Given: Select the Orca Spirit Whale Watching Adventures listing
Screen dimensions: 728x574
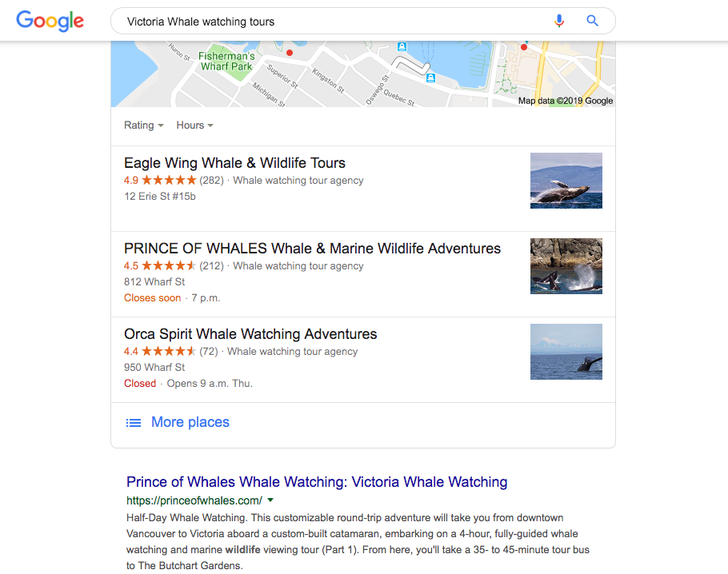Looking at the screenshot, I should click(249, 333).
